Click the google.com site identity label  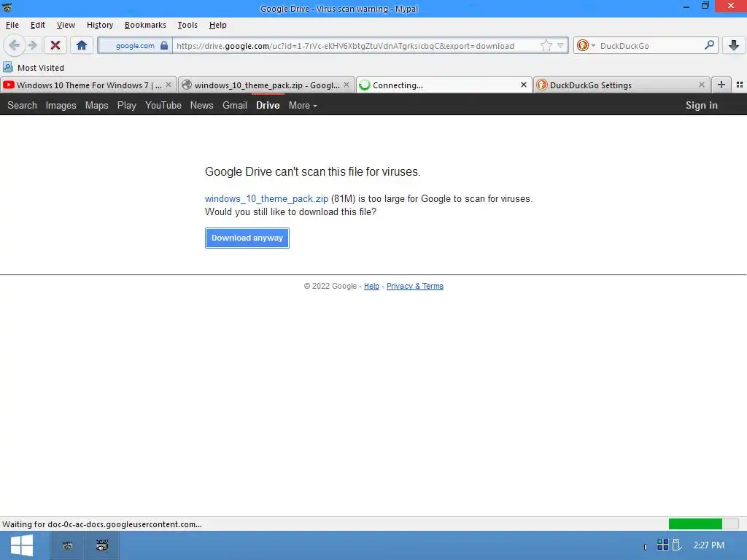[x=135, y=46]
